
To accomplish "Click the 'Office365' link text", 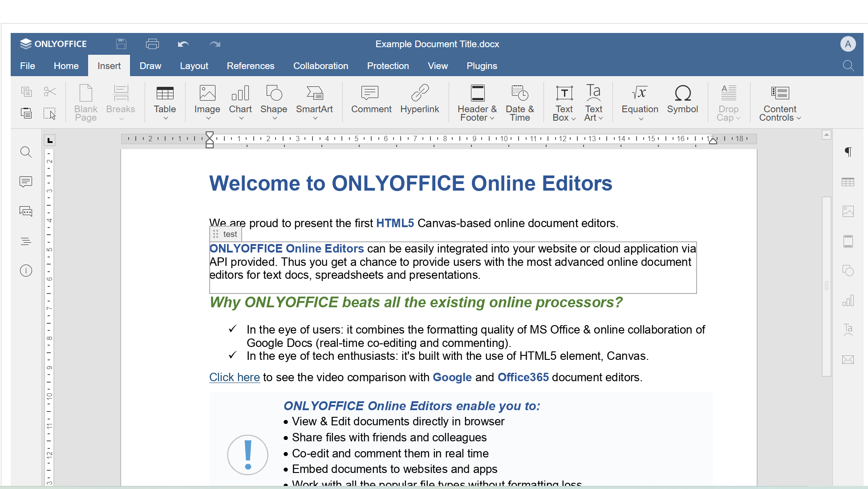I will tap(523, 378).
